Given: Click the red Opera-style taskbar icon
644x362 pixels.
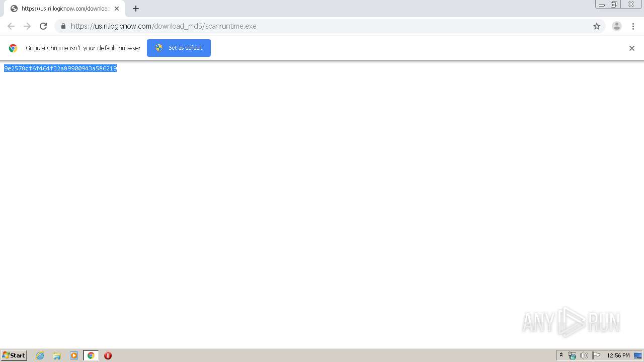Looking at the screenshot, I should point(108,355).
